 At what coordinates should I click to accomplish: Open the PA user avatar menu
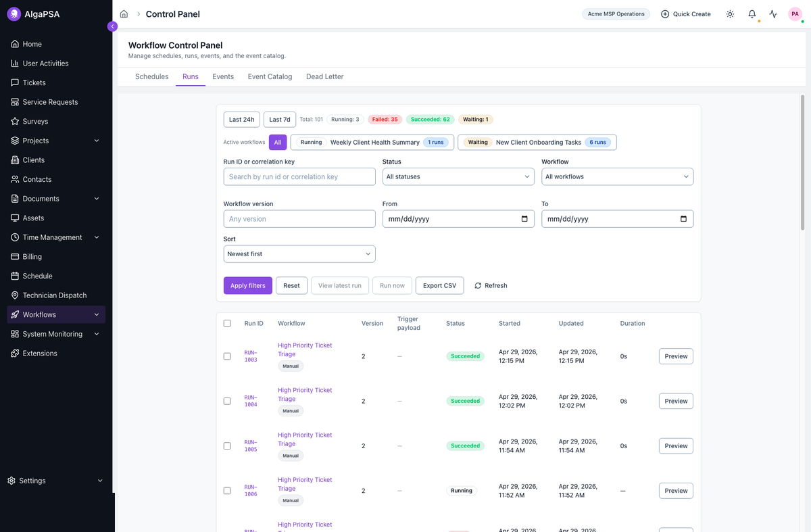795,14
